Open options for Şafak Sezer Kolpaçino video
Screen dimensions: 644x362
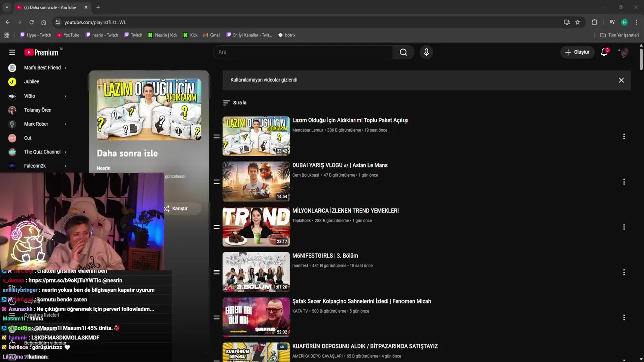coord(624,318)
